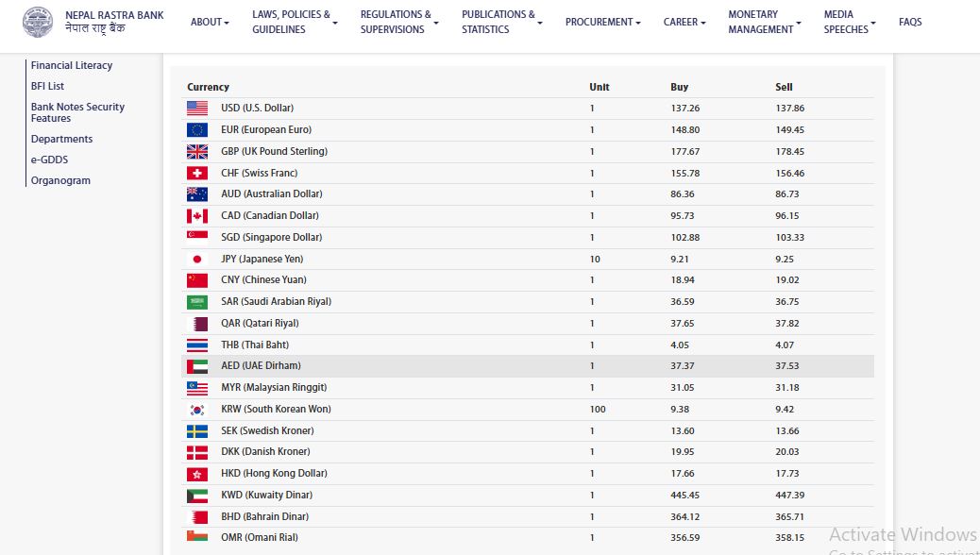
Task: Click the Japanese flag beside JPY
Action: pos(197,260)
